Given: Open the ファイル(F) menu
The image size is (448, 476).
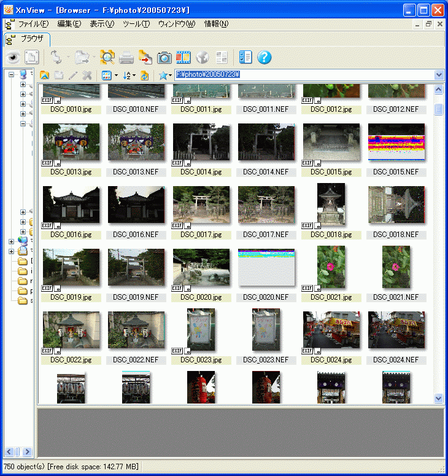Looking at the screenshot, I should 33,24.
